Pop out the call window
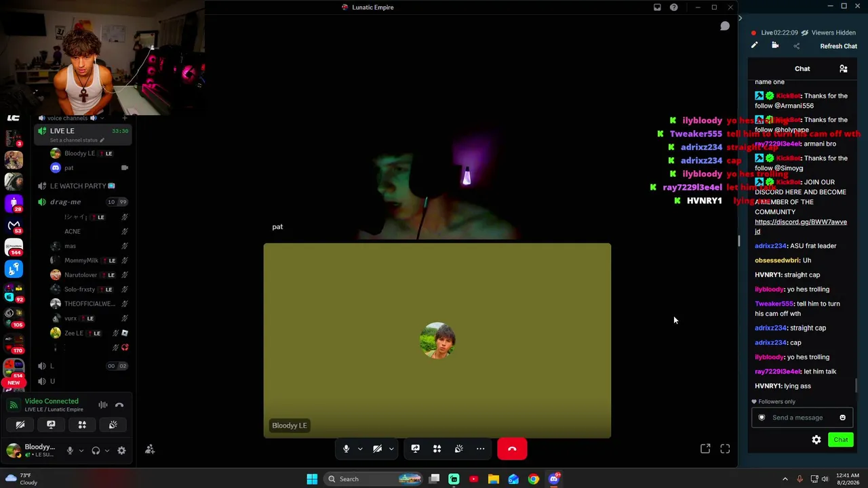 [x=705, y=449]
